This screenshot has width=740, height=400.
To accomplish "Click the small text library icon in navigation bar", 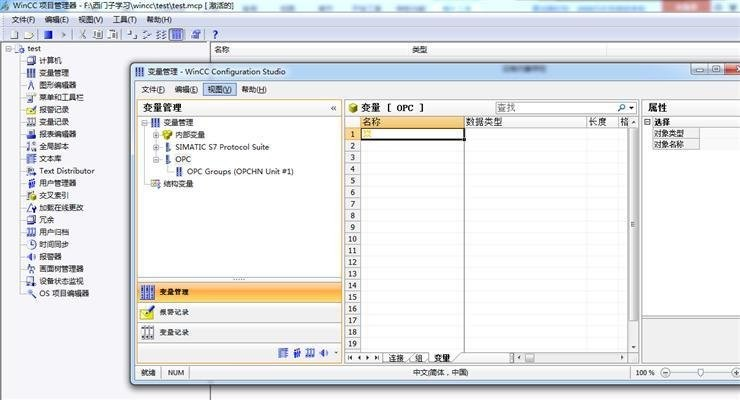I will pos(283,352).
